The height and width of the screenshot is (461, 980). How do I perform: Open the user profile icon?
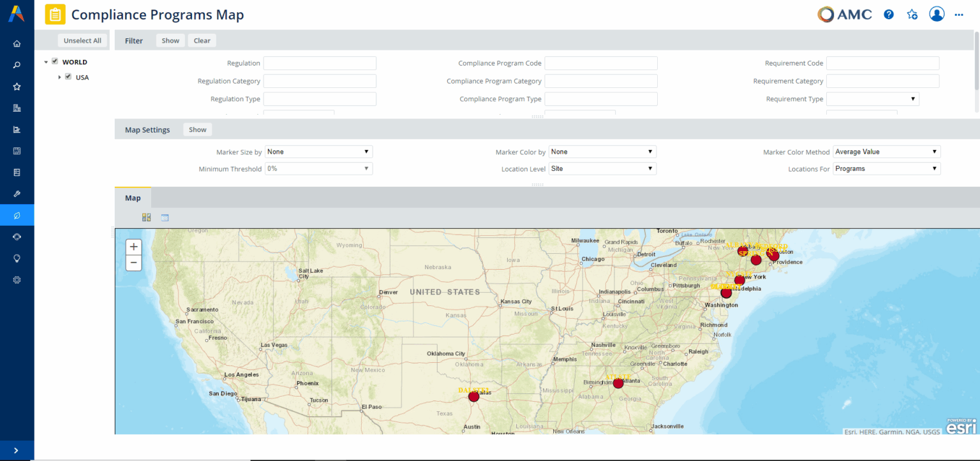coord(937,14)
